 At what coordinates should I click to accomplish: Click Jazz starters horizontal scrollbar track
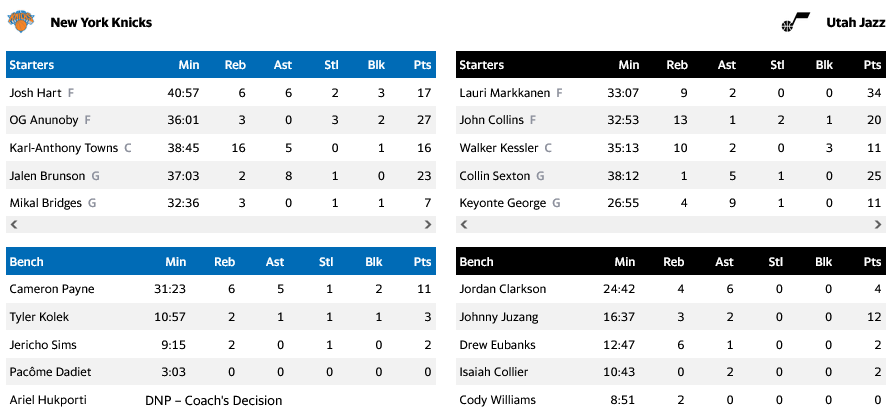click(671, 225)
